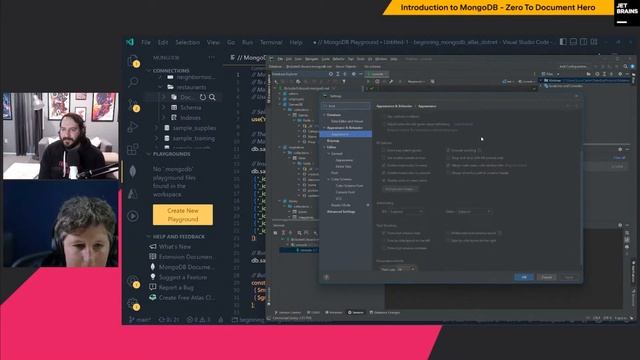The height and width of the screenshot is (360, 640).
Task: Click the help question mark in Settings dialog
Action: [326, 277]
